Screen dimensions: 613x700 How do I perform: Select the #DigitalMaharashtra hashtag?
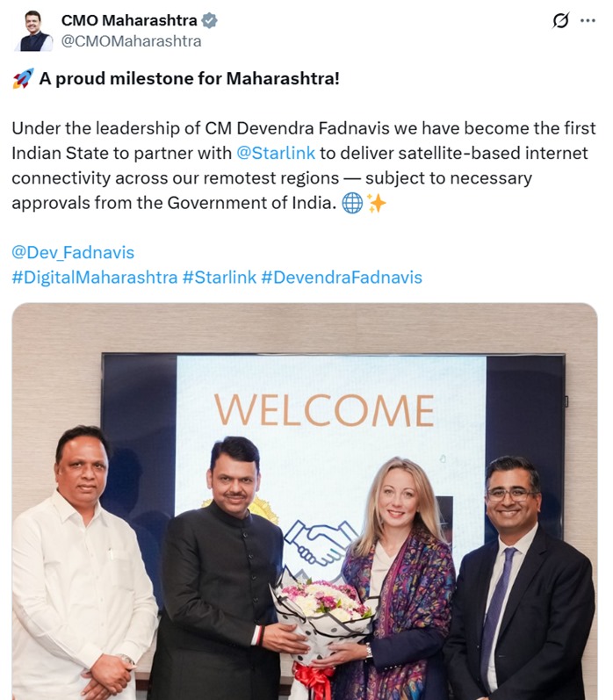click(95, 278)
